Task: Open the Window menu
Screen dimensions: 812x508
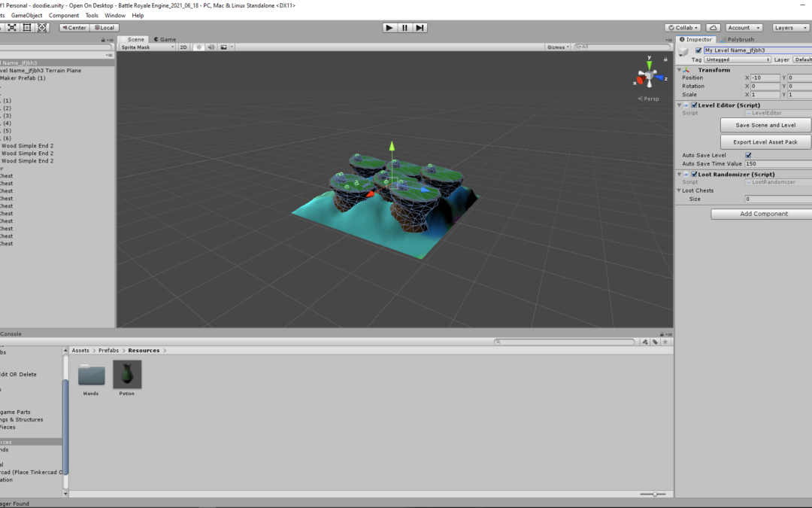Action: 115,15
